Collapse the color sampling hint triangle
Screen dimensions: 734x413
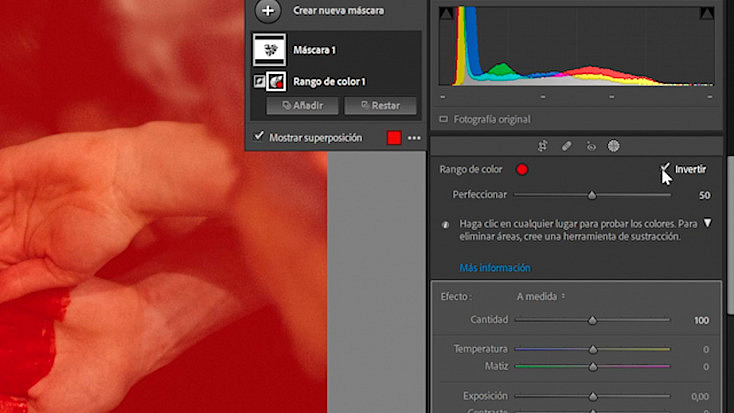pos(707,223)
